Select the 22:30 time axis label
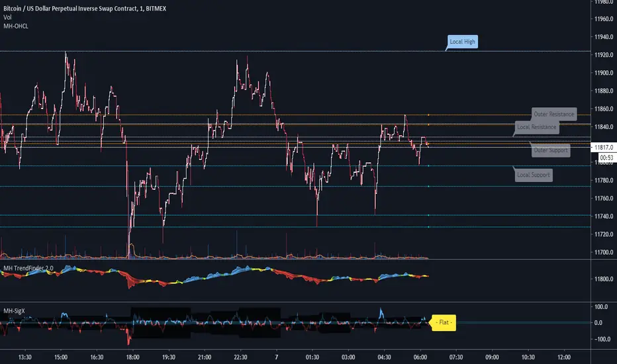Image resolution: width=617 pixels, height=364 pixels. 239,357
